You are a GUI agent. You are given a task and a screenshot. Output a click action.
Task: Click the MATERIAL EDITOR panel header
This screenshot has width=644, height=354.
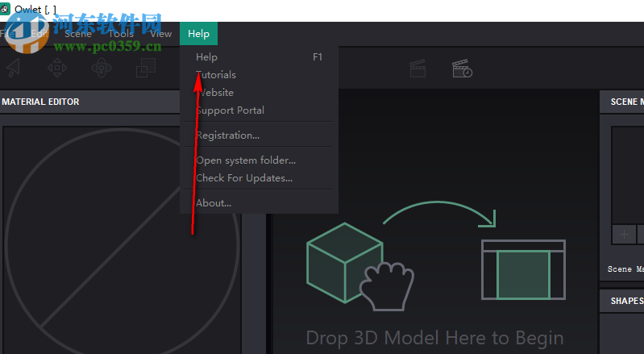pyautogui.click(x=90, y=102)
